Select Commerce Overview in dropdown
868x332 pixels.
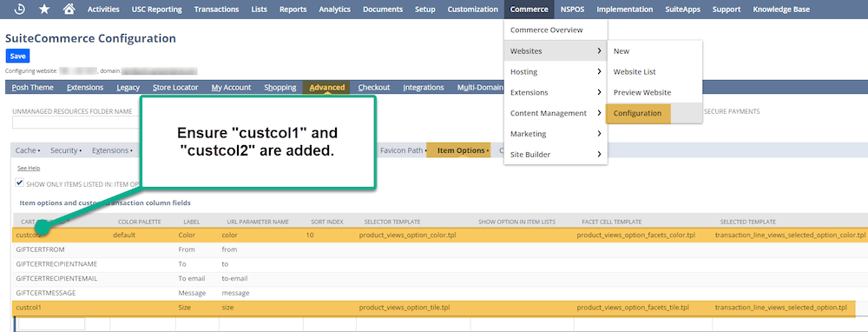click(546, 30)
